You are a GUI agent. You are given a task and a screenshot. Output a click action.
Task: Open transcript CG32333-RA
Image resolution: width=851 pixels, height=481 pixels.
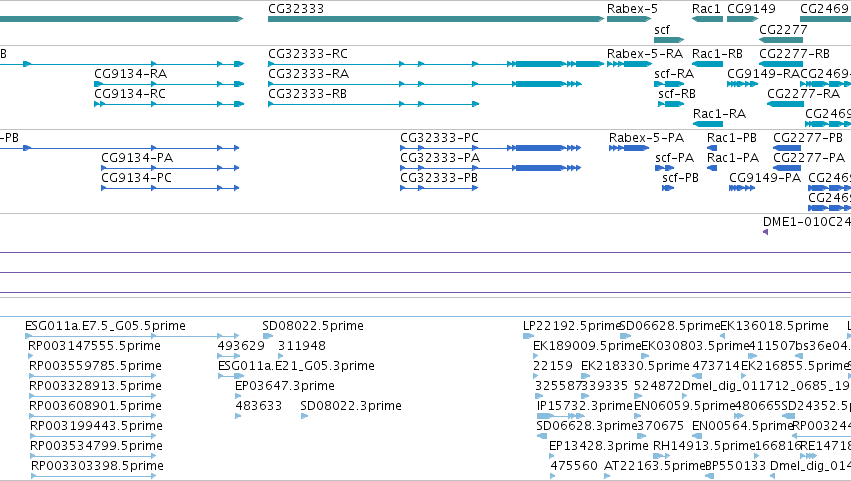coord(308,74)
